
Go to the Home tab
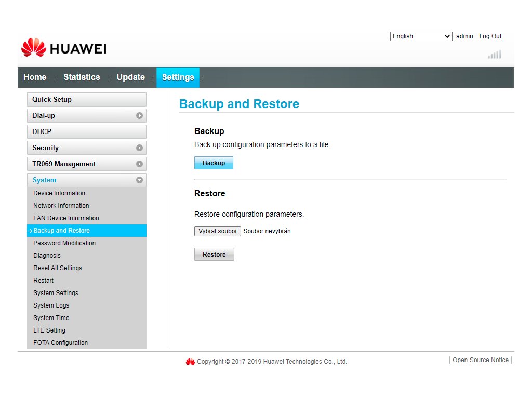pyautogui.click(x=35, y=77)
